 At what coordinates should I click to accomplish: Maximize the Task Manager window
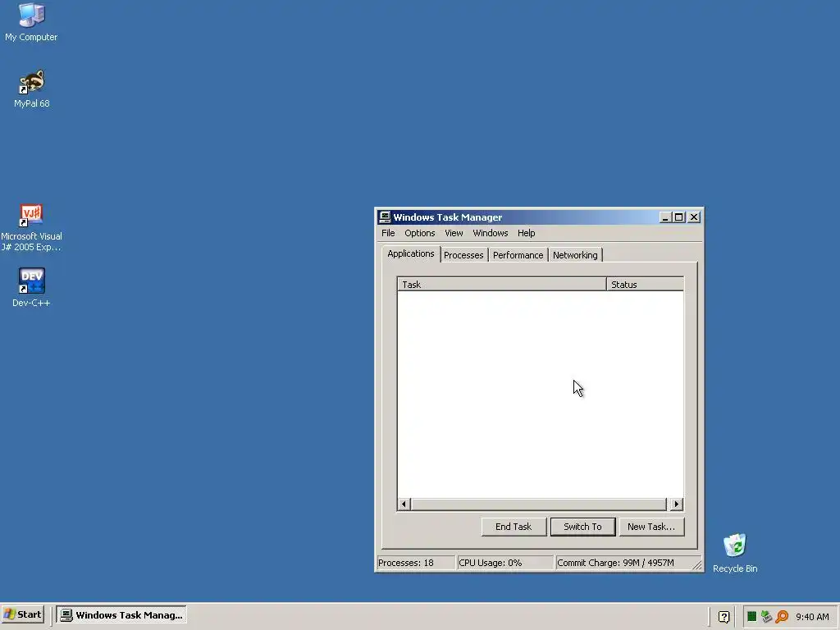pyautogui.click(x=678, y=217)
